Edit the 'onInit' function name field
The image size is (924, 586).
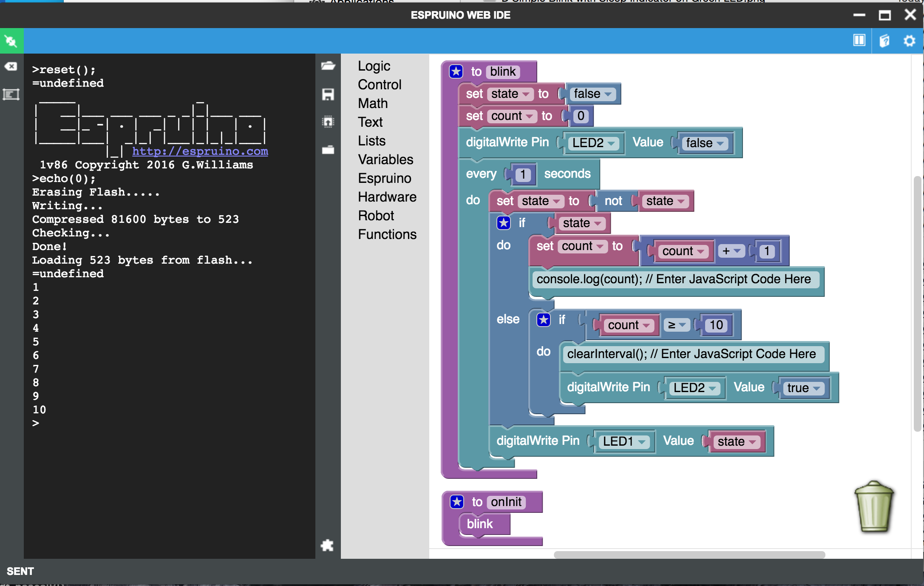point(506,502)
